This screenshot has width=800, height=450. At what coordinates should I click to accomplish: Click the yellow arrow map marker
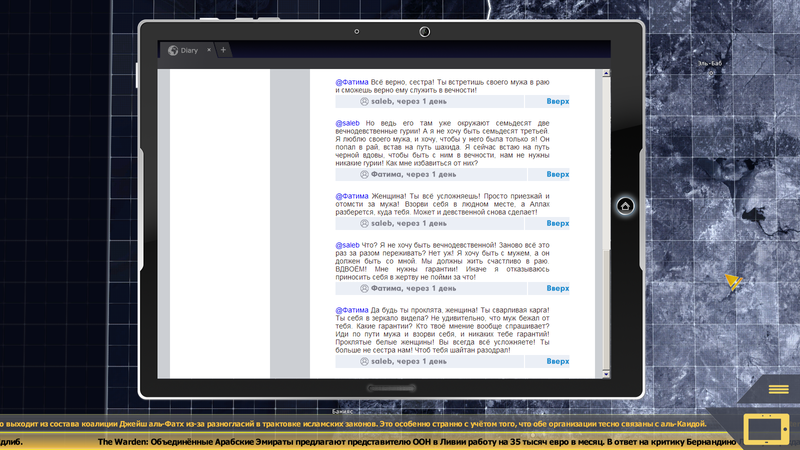pos(733,282)
